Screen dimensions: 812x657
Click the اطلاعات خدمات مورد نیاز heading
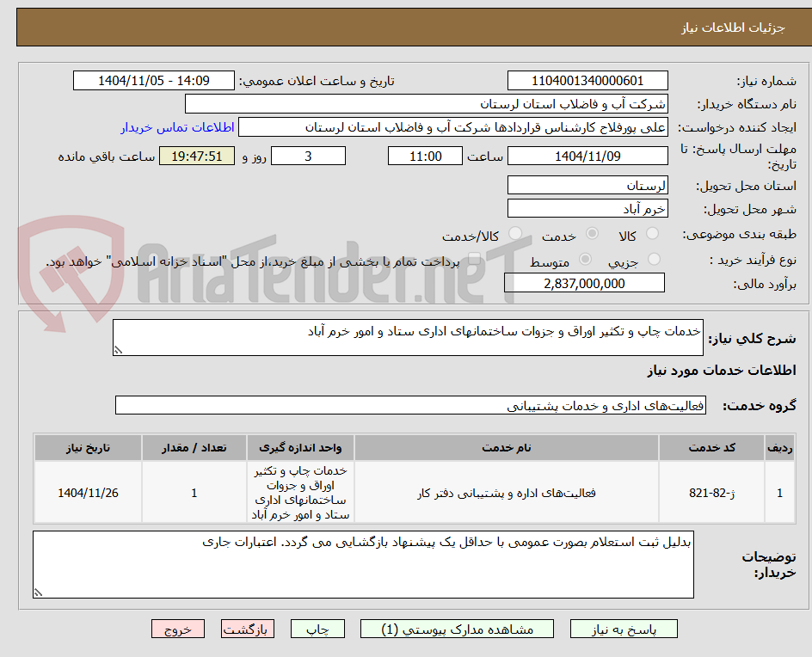(x=722, y=370)
